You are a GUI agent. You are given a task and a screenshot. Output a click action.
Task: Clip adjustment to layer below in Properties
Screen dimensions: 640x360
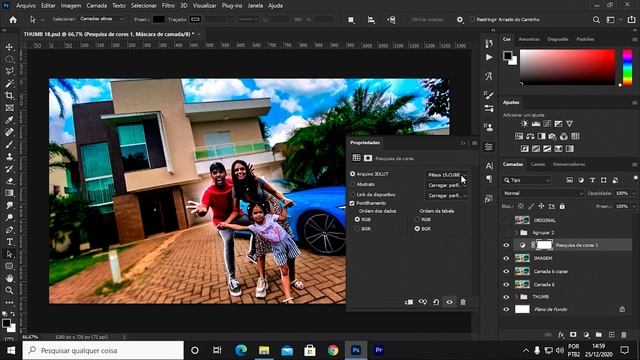[409, 302]
